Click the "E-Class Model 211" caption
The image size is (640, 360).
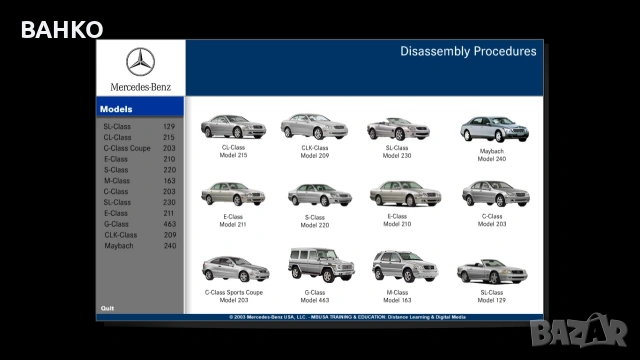(x=233, y=220)
